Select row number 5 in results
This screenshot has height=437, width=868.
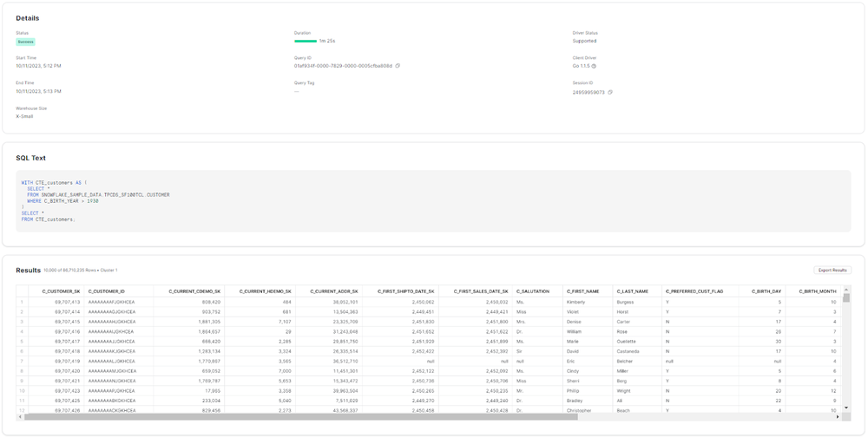pos(21,342)
